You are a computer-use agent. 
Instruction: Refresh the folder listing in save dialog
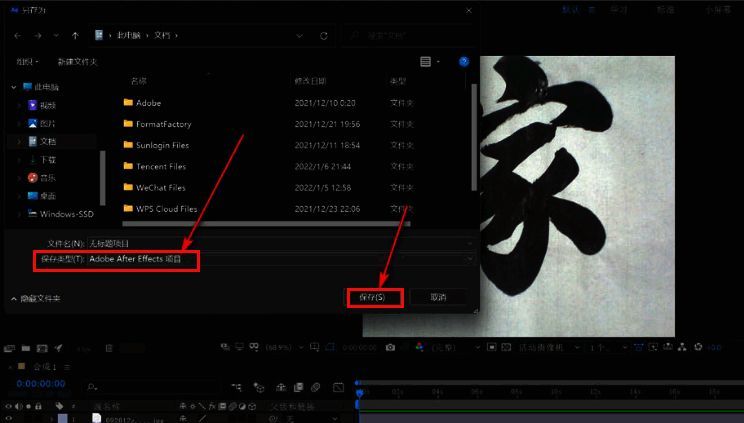click(324, 36)
